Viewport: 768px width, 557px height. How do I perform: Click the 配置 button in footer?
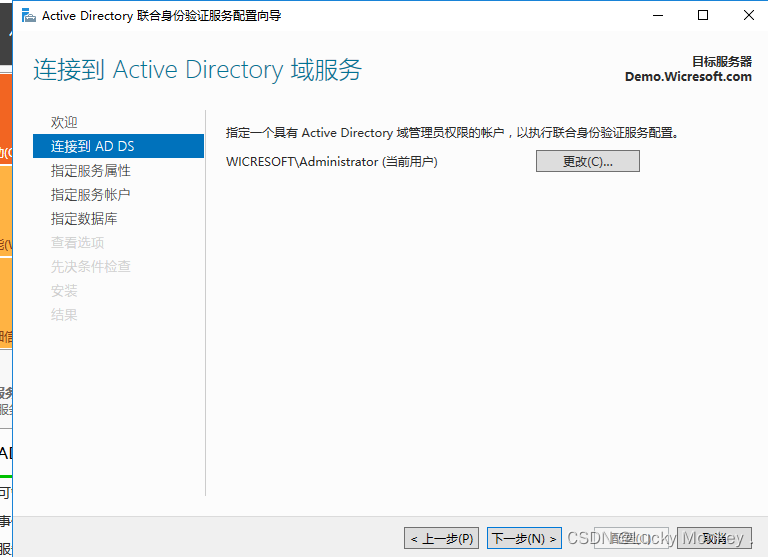point(631,538)
